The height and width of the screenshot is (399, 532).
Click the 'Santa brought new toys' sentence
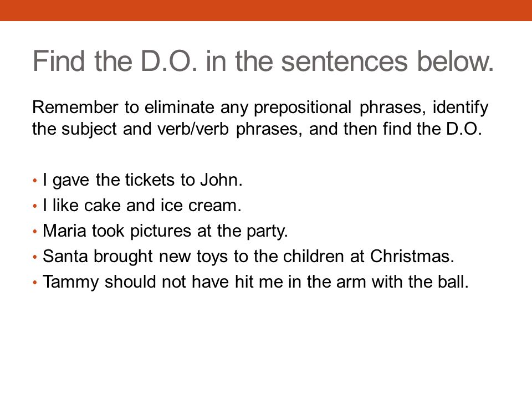point(248,256)
